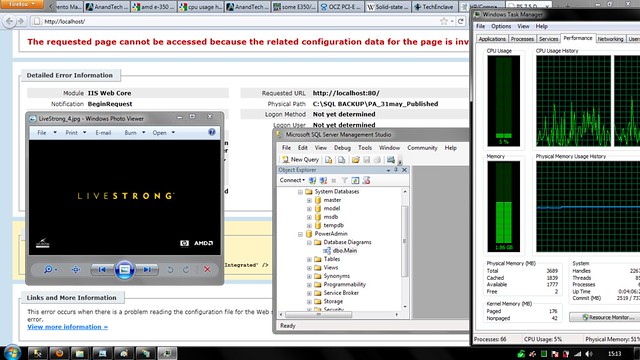Toggle auto-hide pin on Object Explorer panel
The image size is (640, 360).
point(396,170)
